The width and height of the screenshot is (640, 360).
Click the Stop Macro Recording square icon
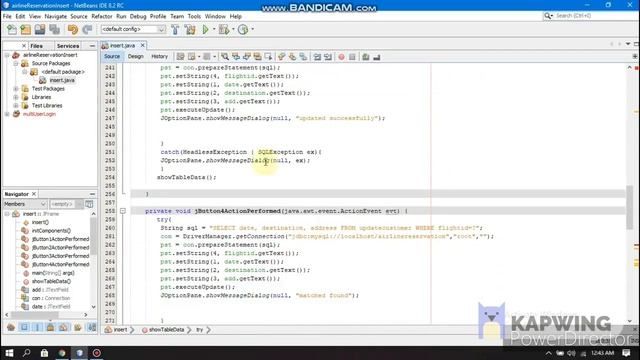coord(352,57)
